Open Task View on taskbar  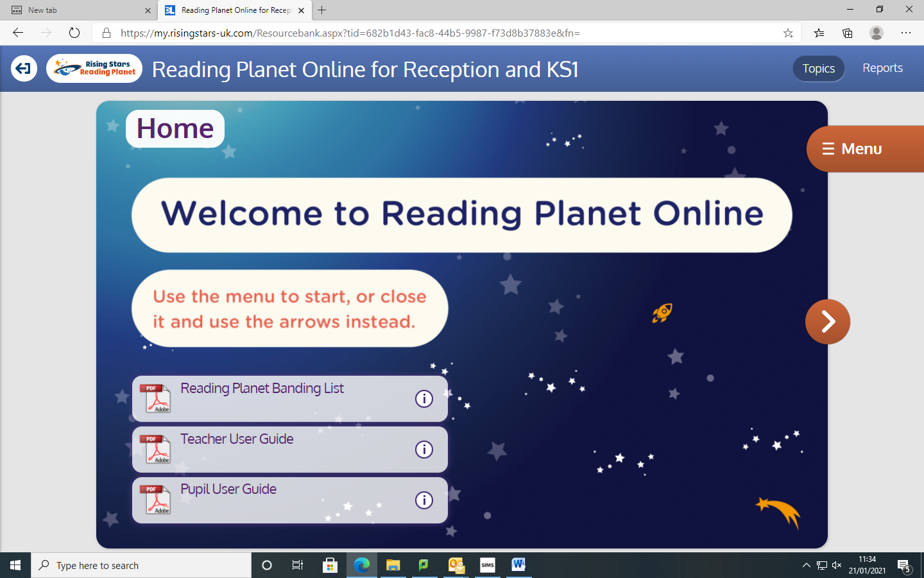coord(298,565)
